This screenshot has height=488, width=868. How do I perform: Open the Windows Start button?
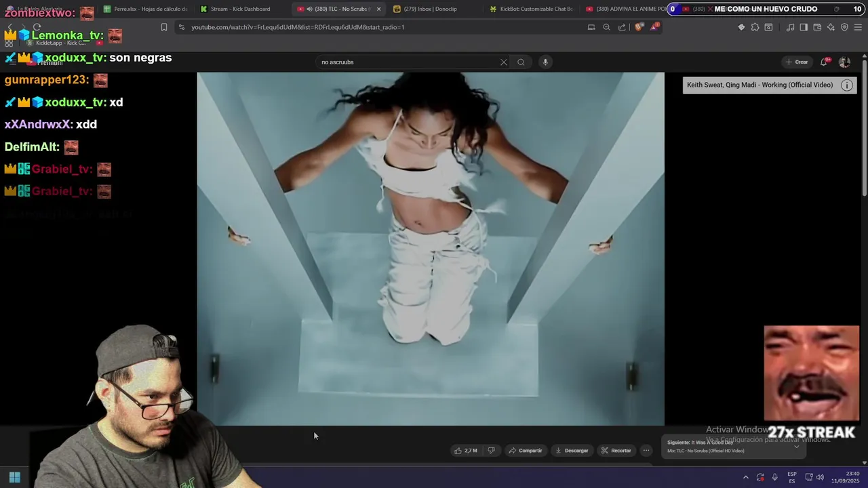(x=14, y=477)
